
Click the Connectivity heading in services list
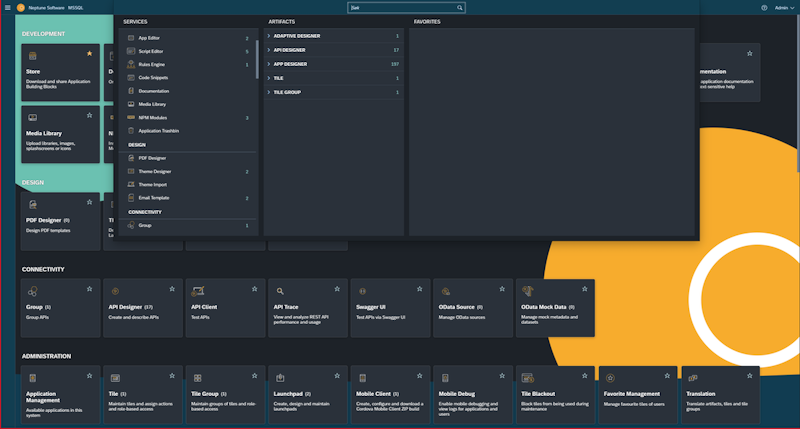pyautogui.click(x=145, y=212)
